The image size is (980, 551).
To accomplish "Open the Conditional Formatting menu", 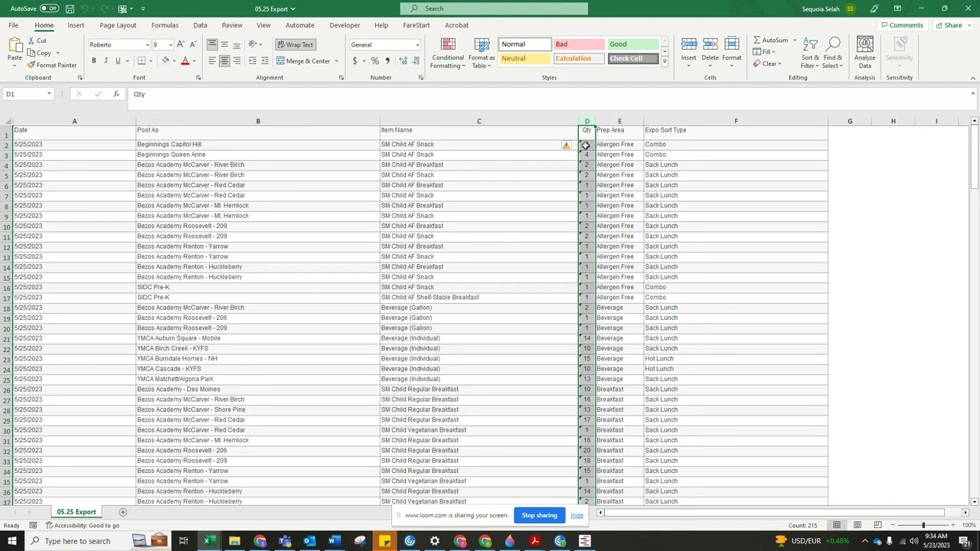I will 448,53.
